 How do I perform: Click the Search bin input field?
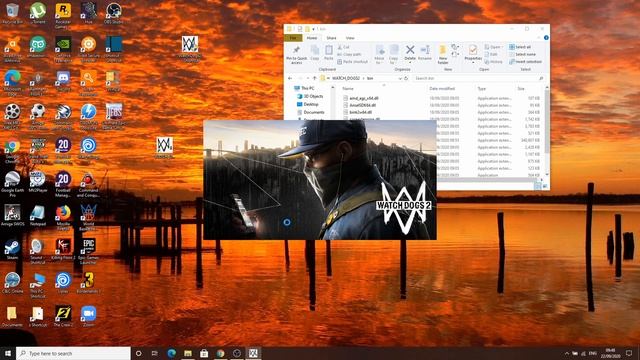point(479,78)
